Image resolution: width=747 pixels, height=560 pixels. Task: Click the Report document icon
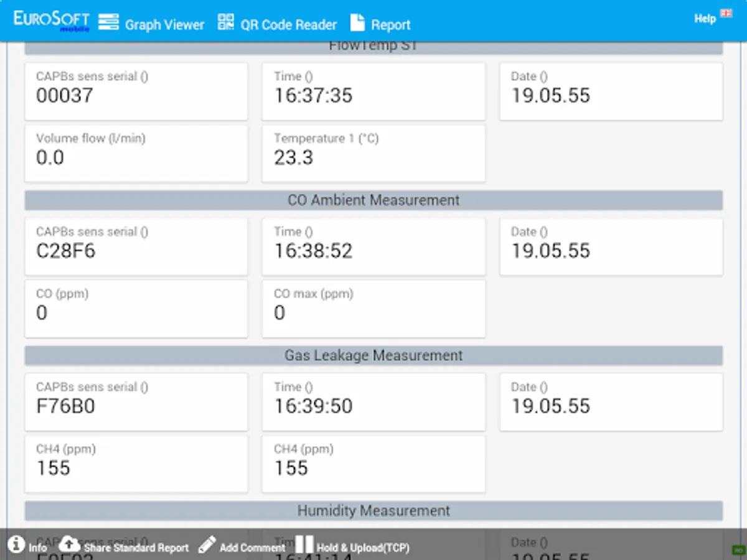[357, 22]
